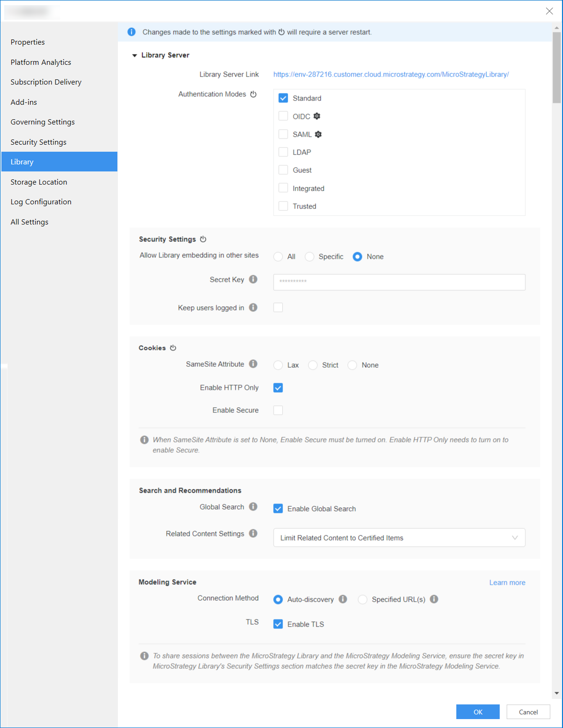Select Strict SameSite attribute option

coord(313,365)
